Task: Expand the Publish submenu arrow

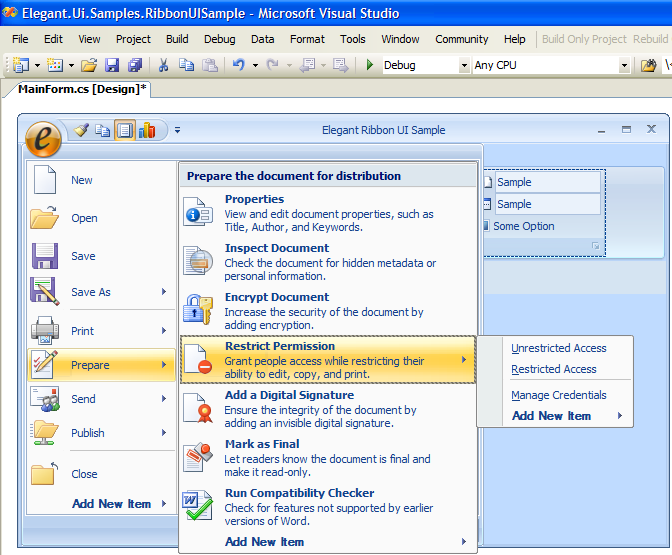Action: [164, 432]
